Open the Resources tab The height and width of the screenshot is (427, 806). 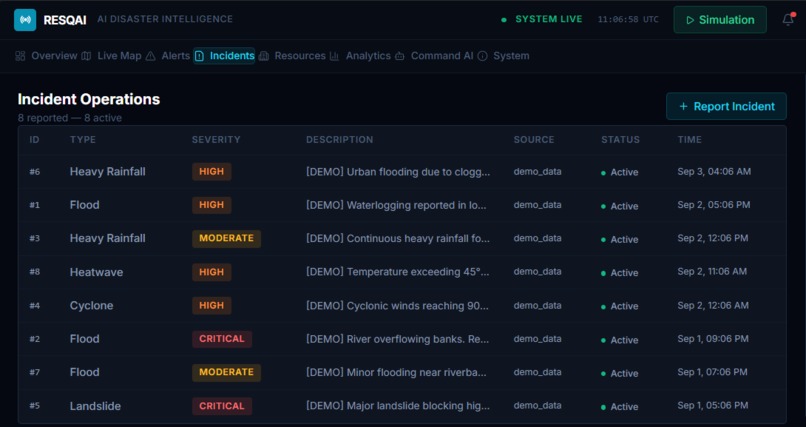(x=292, y=56)
